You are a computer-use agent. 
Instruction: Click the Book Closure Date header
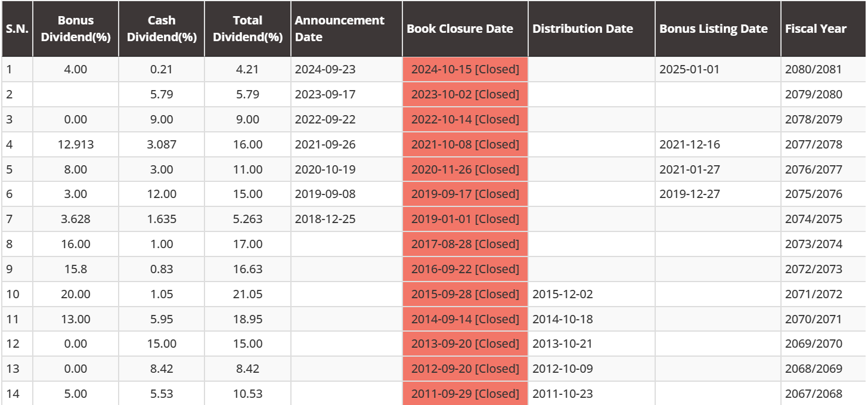pyautogui.click(x=465, y=29)
